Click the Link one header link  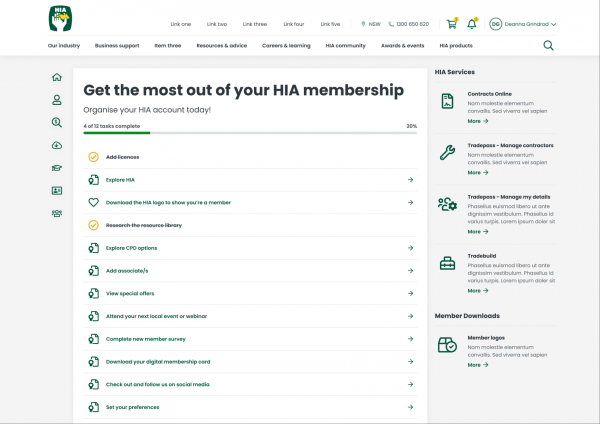[x=181, y=24]
